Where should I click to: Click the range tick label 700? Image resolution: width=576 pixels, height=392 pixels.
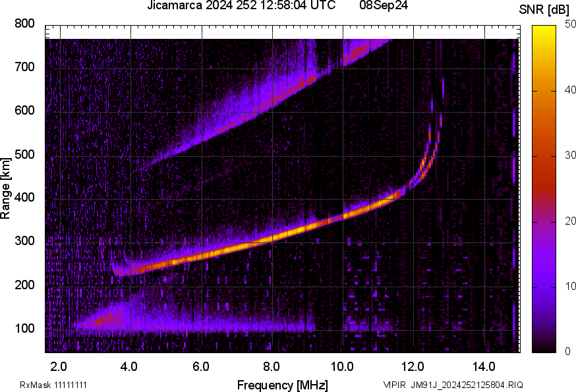[24, 67]
